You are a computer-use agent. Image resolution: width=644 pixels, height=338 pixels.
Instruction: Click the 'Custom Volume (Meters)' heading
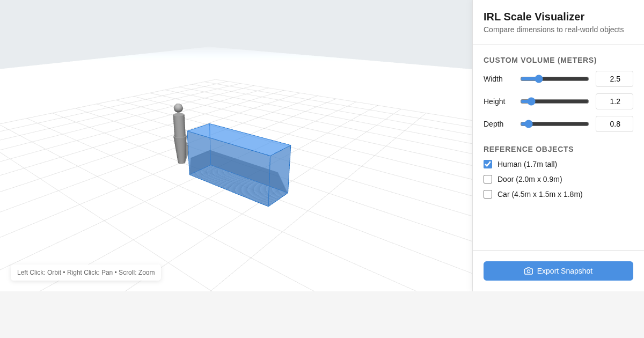[540, 60]
